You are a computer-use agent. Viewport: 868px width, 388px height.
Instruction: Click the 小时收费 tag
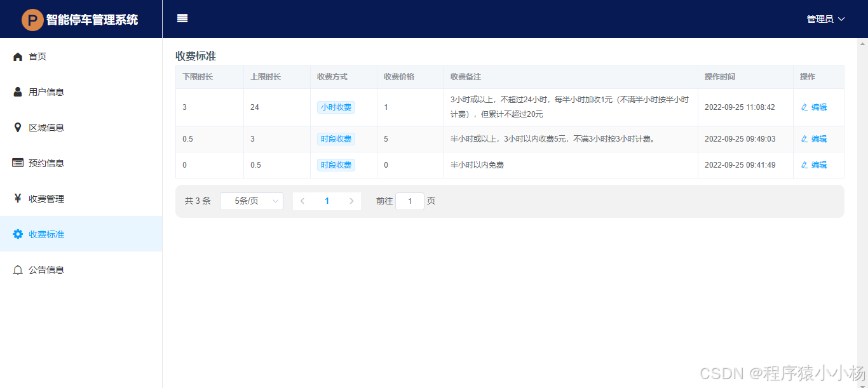pyautogui.click(x=336, y=107)
